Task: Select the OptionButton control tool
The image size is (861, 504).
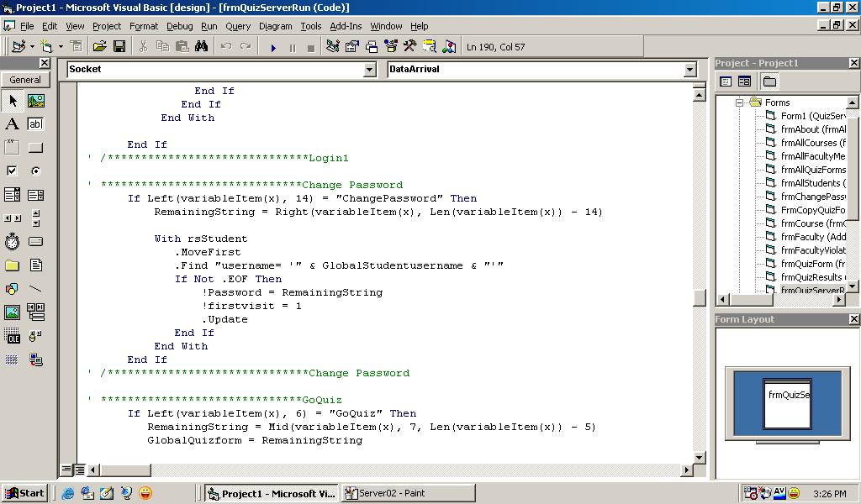Action: [35, 171]
